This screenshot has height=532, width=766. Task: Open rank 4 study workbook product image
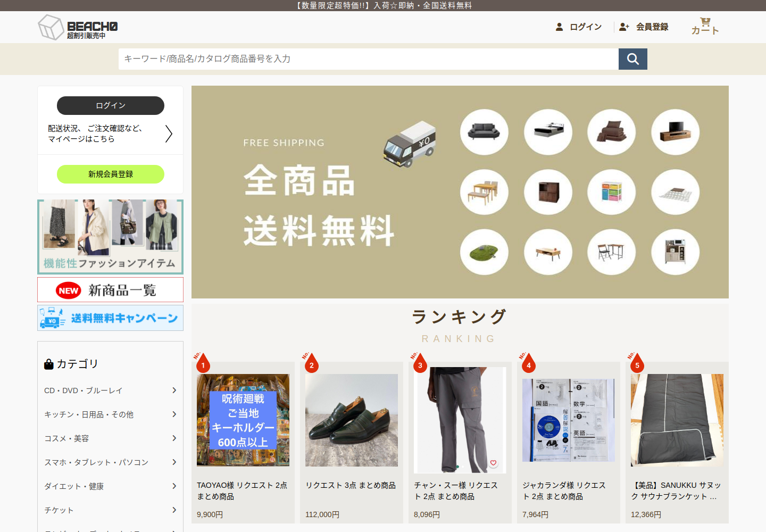569,420
